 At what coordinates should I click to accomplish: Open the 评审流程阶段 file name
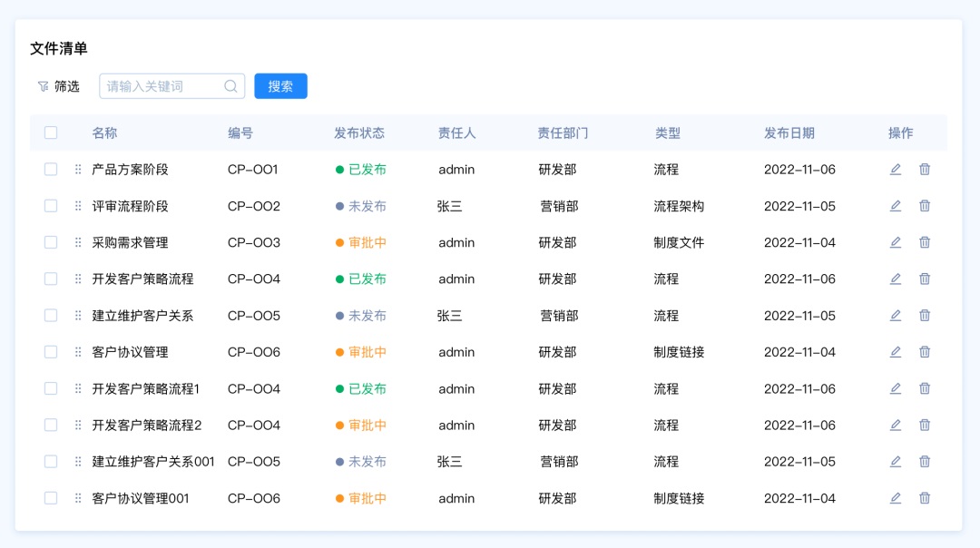pyautogui.click(x=130, y=206)
